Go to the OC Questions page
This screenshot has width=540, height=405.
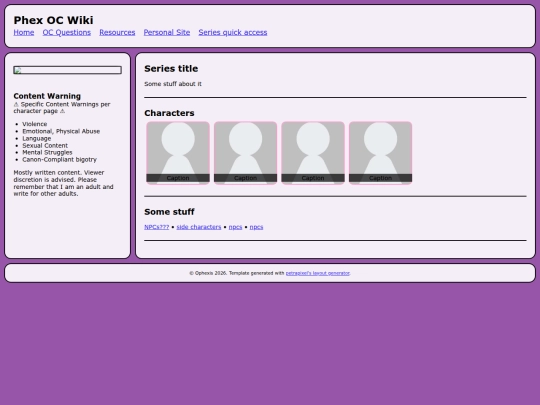coord(67,32)
